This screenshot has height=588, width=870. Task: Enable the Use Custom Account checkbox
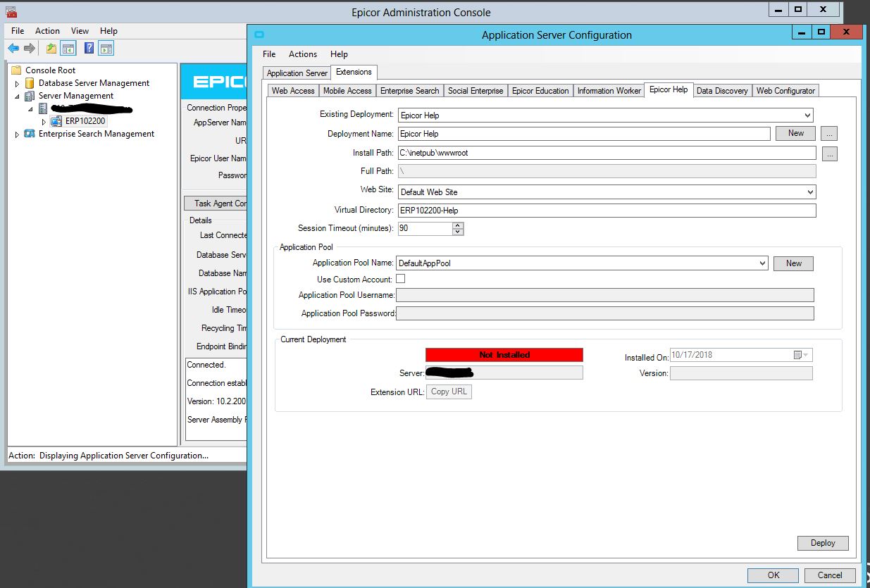point(401,279)
